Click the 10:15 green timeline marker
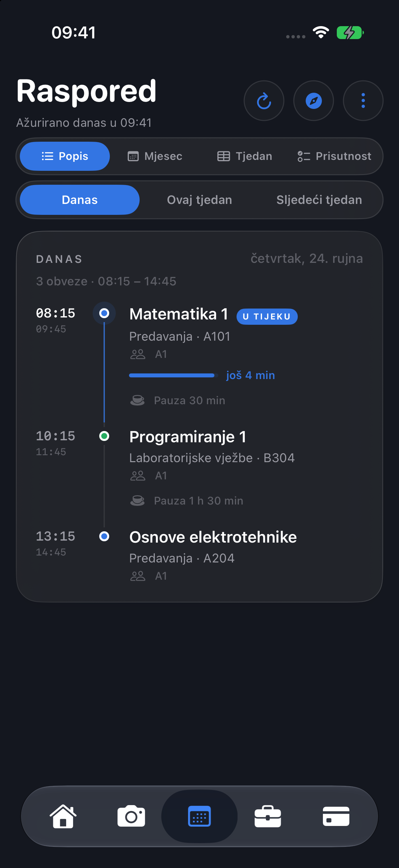Screen dimensions: 399x868 104,436
